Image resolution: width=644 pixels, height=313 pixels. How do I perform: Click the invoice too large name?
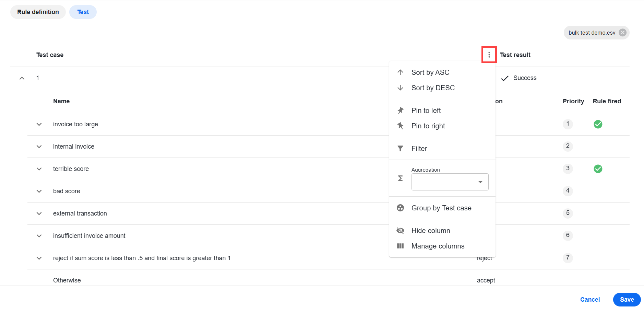click(x=75, y=124)
